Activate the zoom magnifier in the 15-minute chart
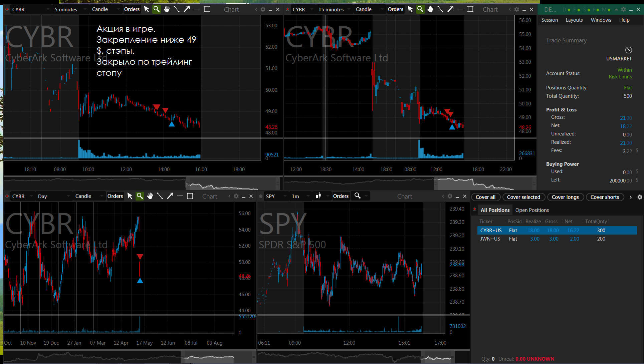This screenshot has height=364, width=644. (420, 9)
